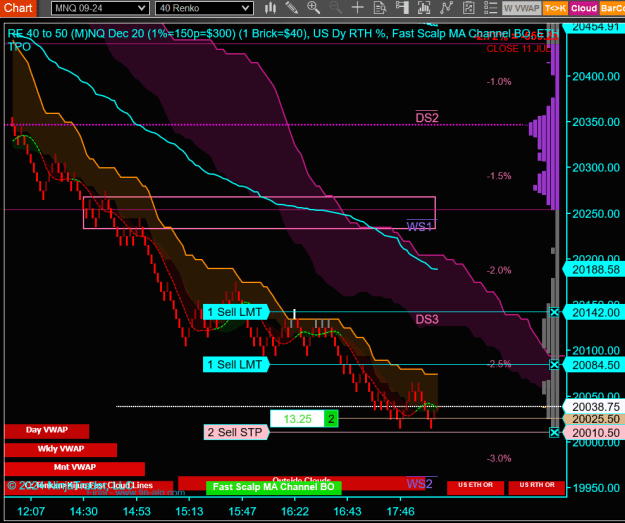Click the DS2 pivot label
Image resolution: width=625 pixels, height=523 pixels.
pos(426,118)
